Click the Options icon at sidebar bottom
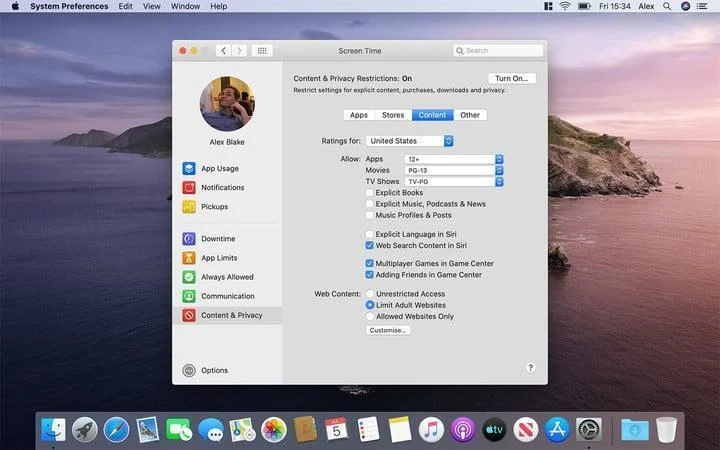Image resolution: width=720 pixels, height=450 pixels. coord(189,370)
